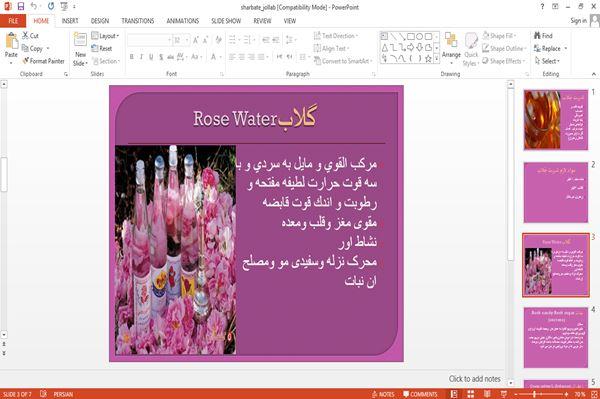600x399 pixels.
Task: Open the Layout dropdown
Action: [x=105, y=36]
